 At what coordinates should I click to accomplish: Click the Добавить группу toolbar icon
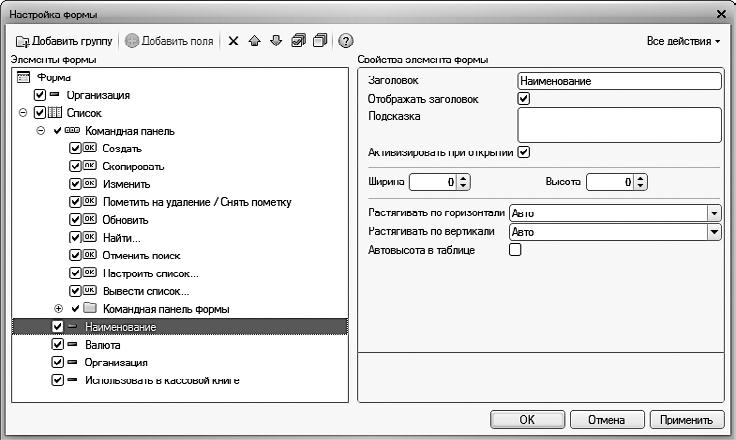(x=23, y=41)
